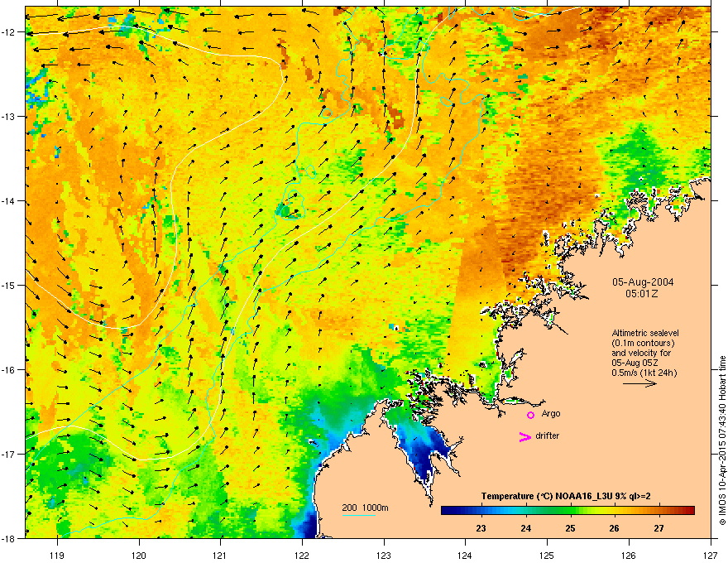Click the 'Altimetric sealevel' caption text
Image resolution: width=728 pixels, height=563 pixels.
point(645,333)
